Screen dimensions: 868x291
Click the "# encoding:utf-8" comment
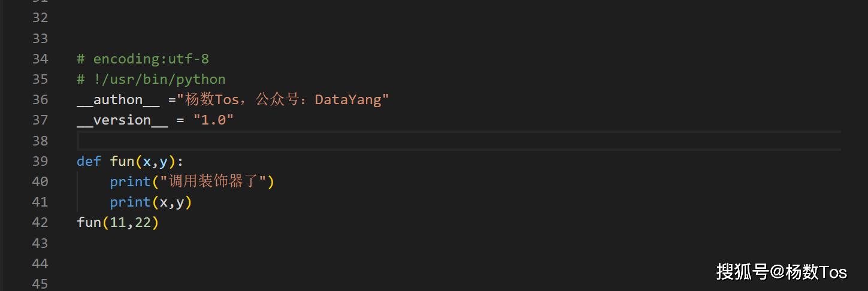coord(143,59)
